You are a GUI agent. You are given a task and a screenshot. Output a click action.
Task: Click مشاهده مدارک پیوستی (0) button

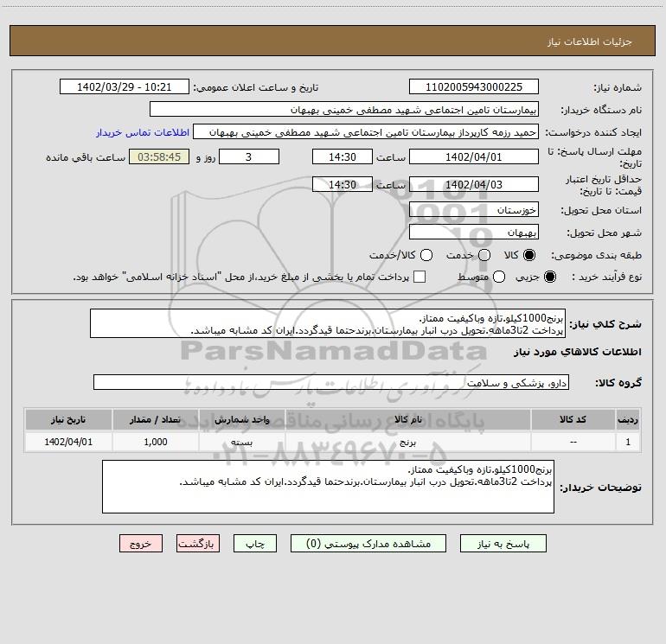click(x=368, y=544)
